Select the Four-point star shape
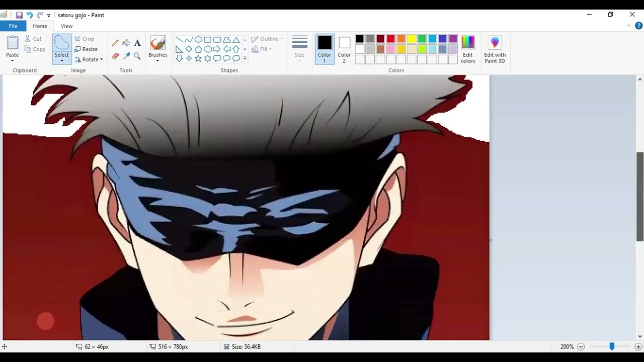Screen dimensions: 644x362 tap(189, 58)
